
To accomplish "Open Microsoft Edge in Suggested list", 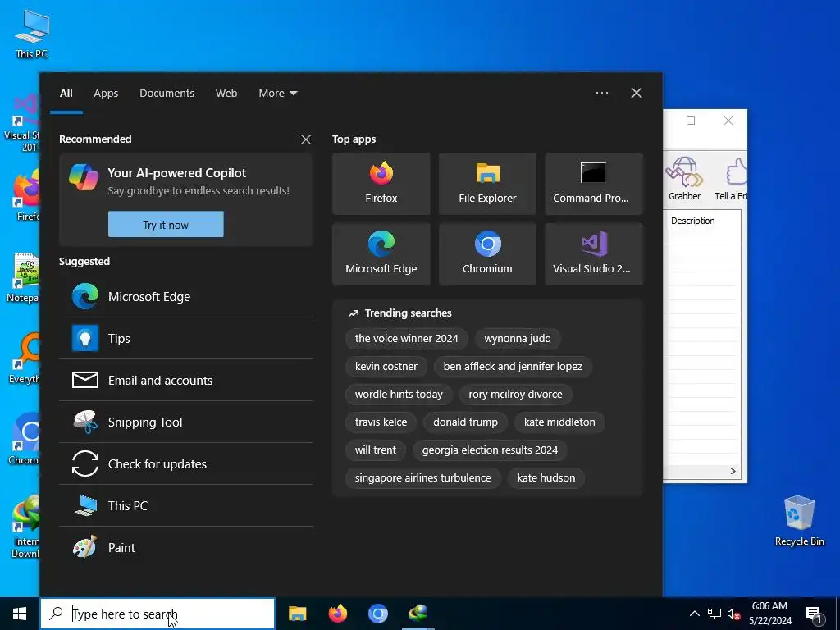I will pos(186,297).
